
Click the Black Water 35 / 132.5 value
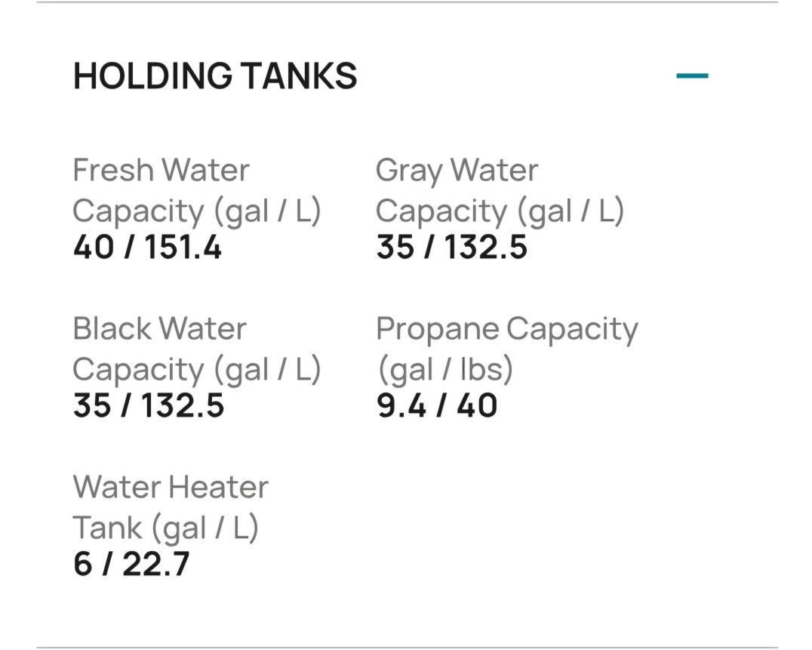click(x=149, y=406)
